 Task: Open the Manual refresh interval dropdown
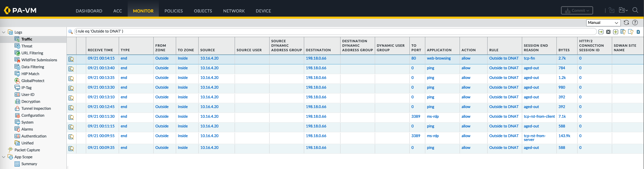point(603,23)
